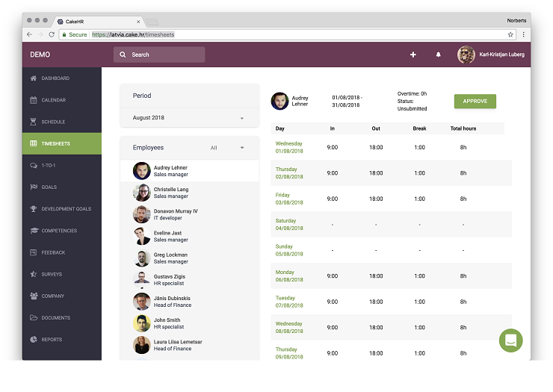Click the Development Goals trophy icon
Viewport: 553px width, 392px height.
tap(34, 209)
